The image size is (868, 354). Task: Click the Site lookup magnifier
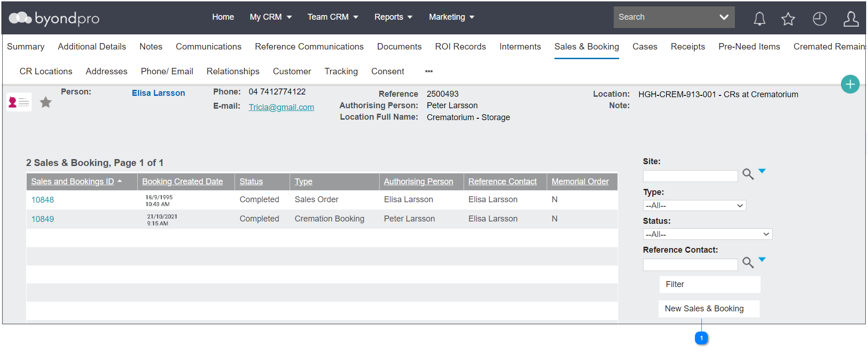pos(748,174)
